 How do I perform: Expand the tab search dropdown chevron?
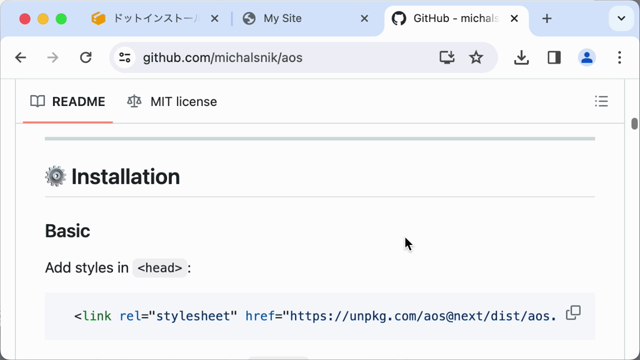(x=621, y=18)
